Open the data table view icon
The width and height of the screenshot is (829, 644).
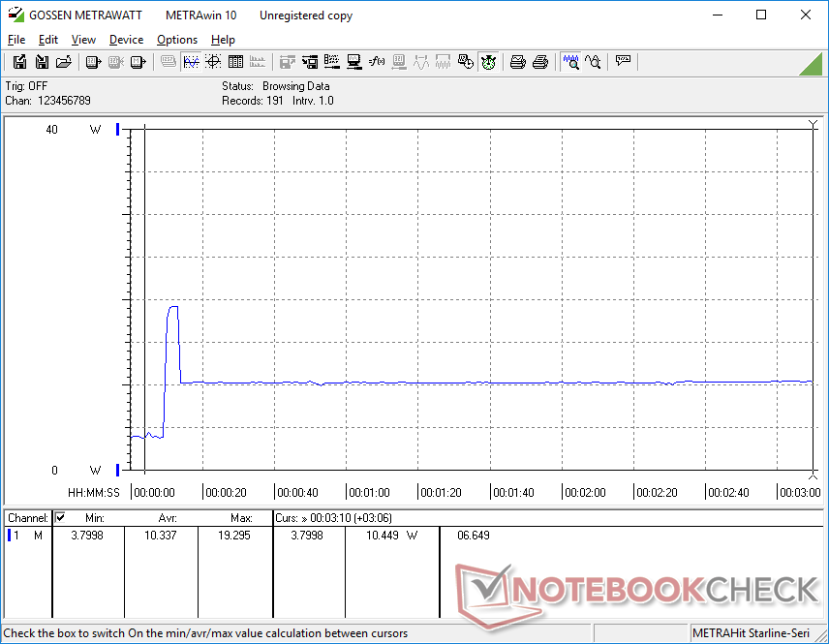click(235, 62)
